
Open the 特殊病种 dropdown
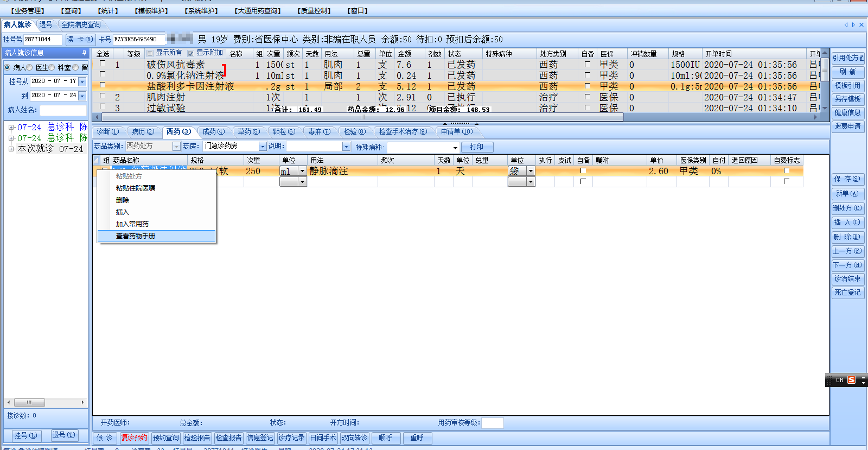click(x=455, y=148)
